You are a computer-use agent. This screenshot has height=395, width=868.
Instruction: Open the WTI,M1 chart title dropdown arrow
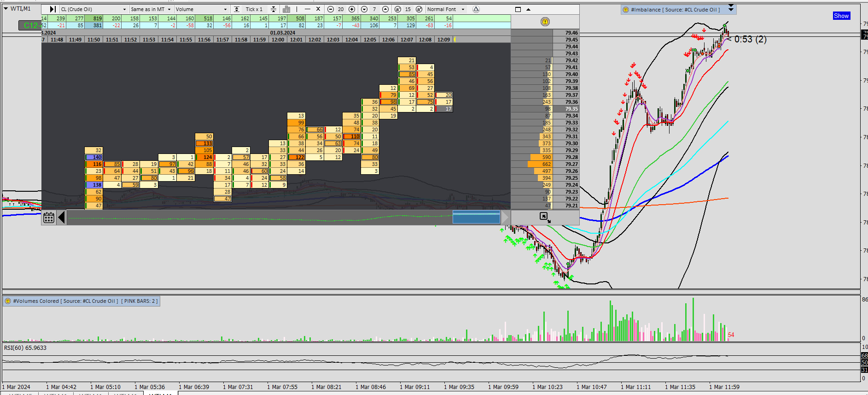[x=6, y=8]
